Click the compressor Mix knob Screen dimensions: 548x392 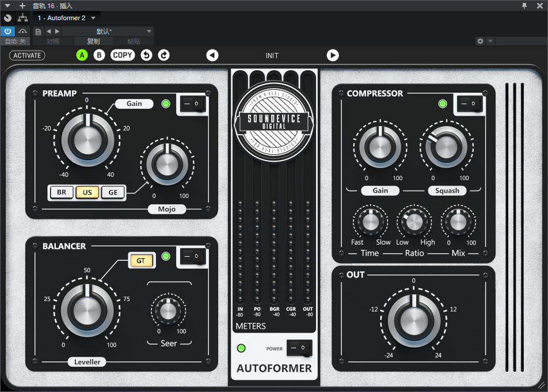point(458,222)
